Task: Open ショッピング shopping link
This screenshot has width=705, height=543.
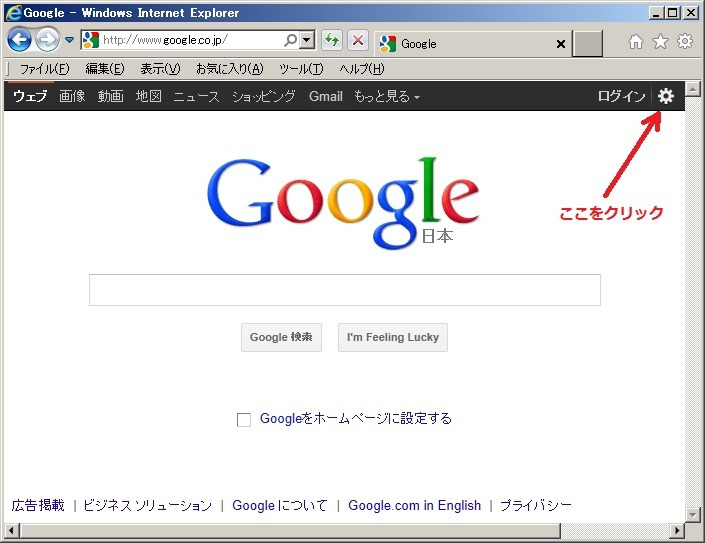Action: 264,96
